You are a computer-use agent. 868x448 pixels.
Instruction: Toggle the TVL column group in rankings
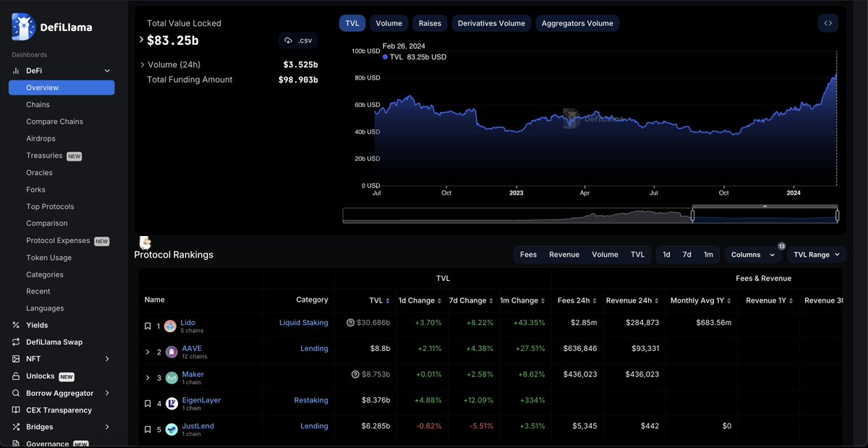click(637, 255)
